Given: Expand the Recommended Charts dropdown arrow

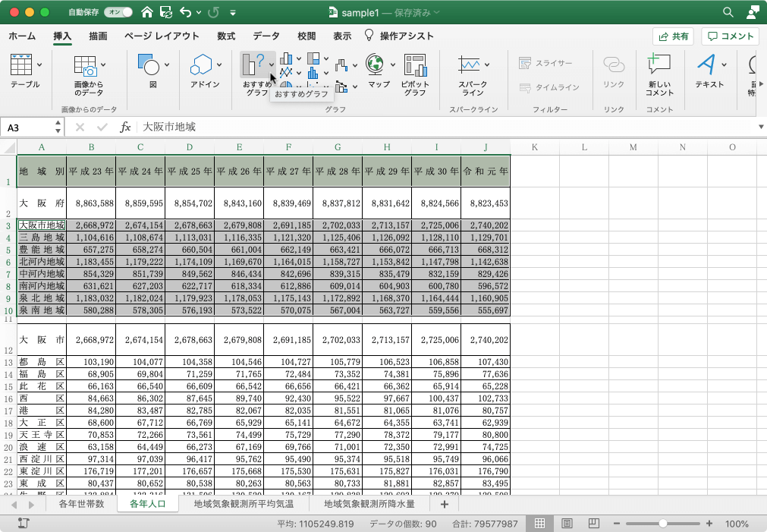Looking at the screenshot, I should 272,65.
